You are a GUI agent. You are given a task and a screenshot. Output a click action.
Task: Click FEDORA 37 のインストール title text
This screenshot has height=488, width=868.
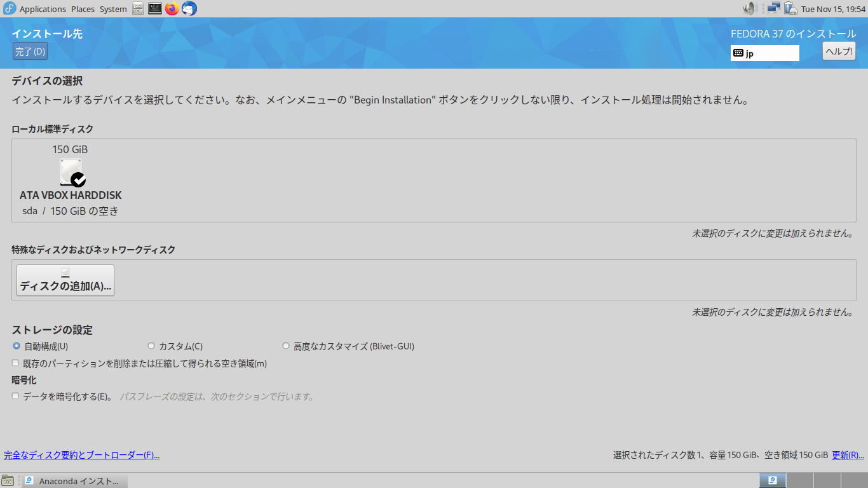pyautogui.click(x=794, y=34)
